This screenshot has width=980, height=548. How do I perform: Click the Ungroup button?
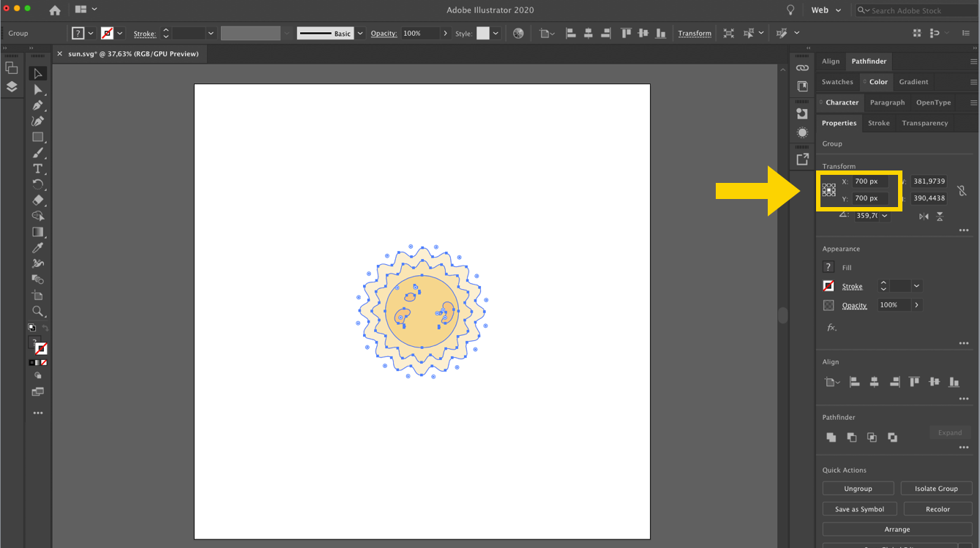[x=858, y=489]
